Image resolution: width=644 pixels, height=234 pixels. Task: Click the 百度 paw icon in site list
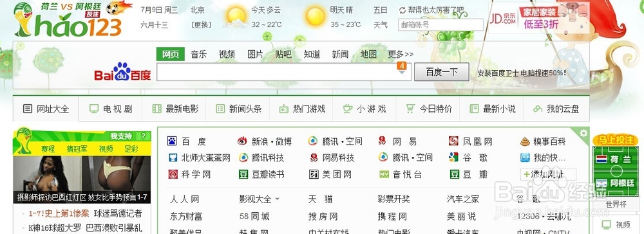[x=172, y=141]
